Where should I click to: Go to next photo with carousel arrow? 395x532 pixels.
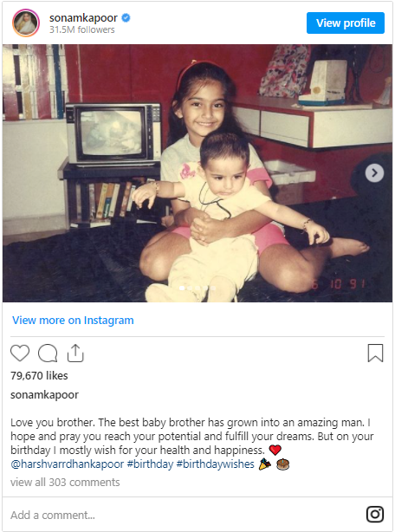[x=374, y=173]
